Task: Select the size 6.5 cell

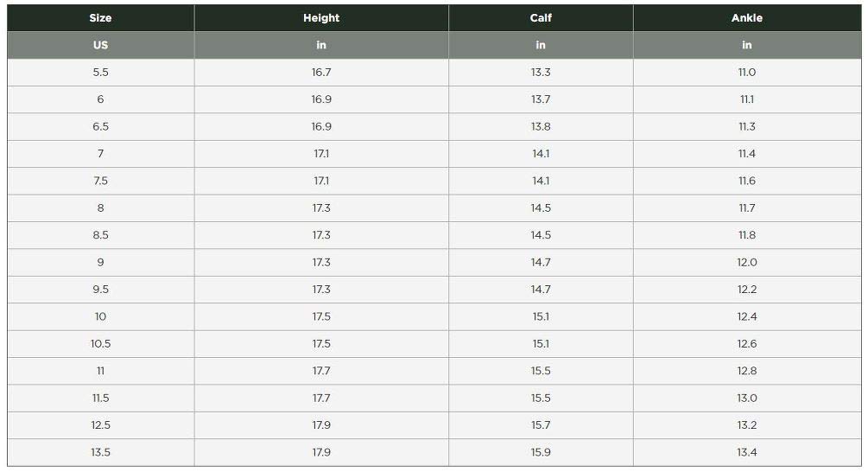Action: click(x=100, y=126)
